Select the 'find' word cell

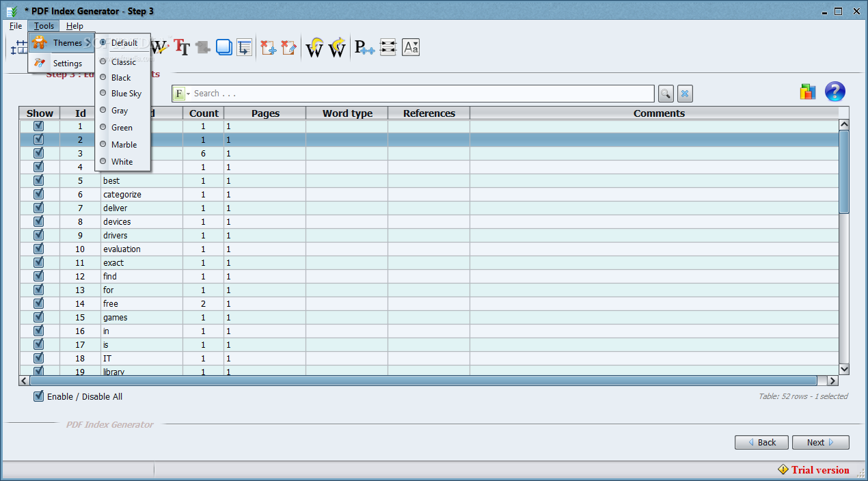141,276
